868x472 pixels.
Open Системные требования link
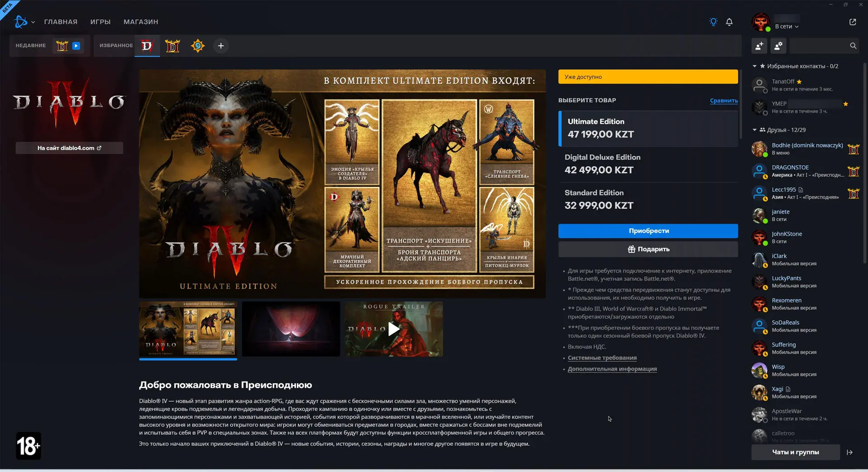point(602,358)
